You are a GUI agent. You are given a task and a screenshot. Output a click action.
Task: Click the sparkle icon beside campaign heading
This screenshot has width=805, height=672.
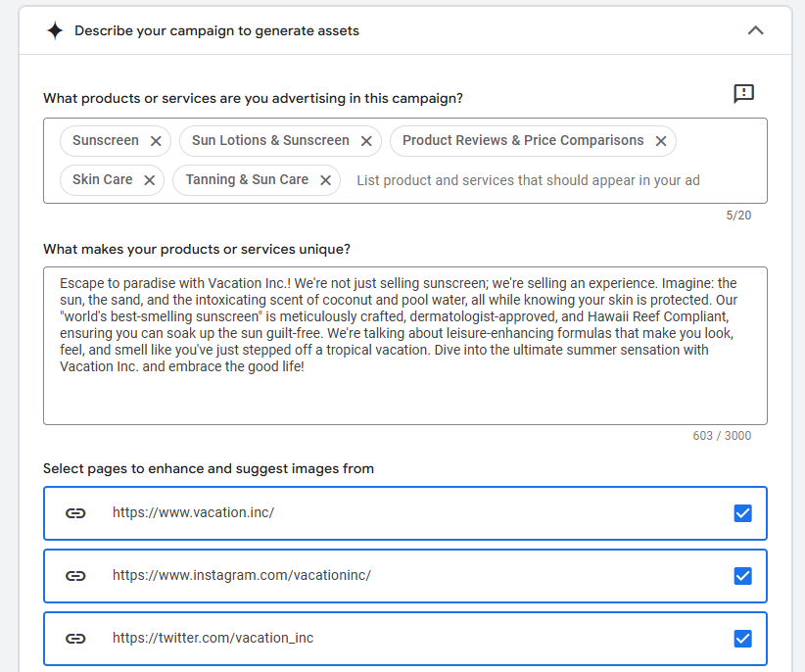click(55, 30)
